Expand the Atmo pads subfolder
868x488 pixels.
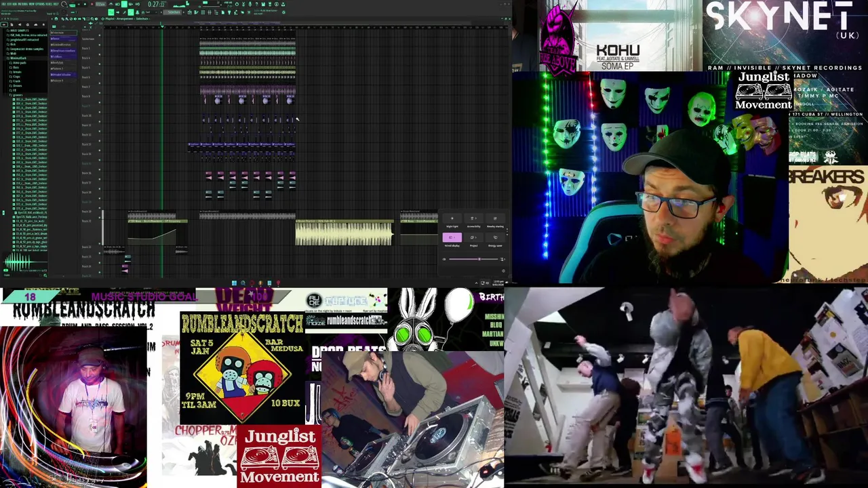pos(18,63)
